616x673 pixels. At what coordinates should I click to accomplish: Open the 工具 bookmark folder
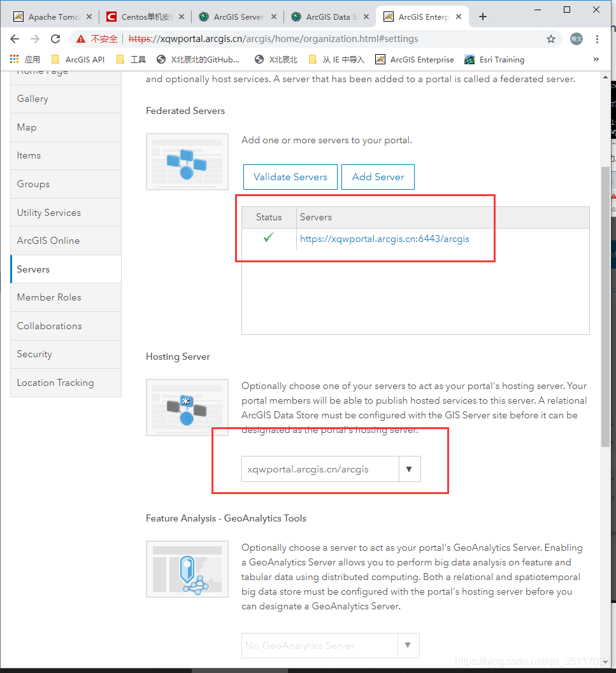(x=131, y=59)
